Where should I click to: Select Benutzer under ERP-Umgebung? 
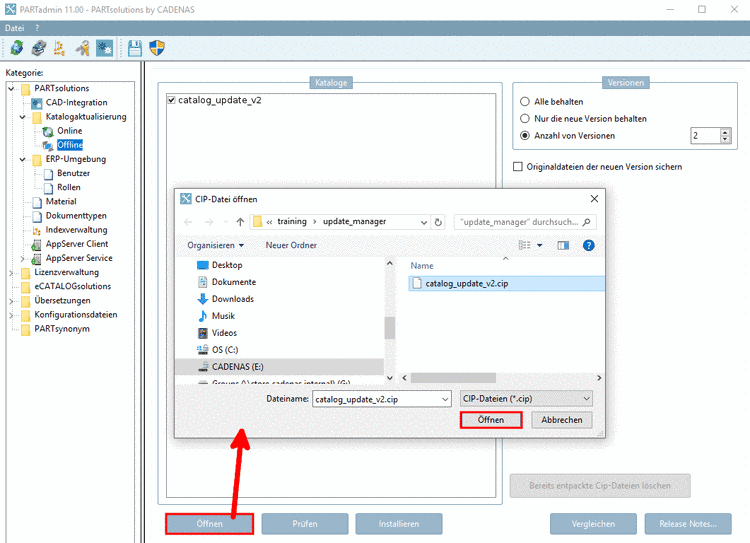[73, 173]
